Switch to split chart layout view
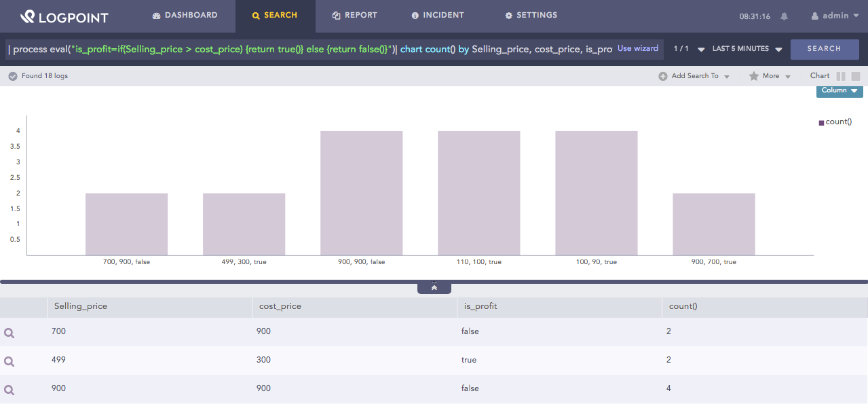This screenshot has height=404, width=868. [x=841, y=76]
